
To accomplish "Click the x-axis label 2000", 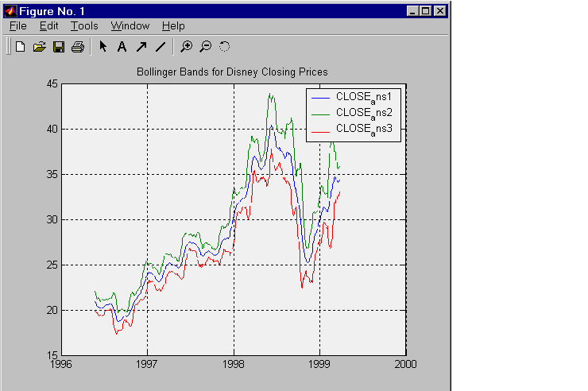I will (x=406, y=365).
